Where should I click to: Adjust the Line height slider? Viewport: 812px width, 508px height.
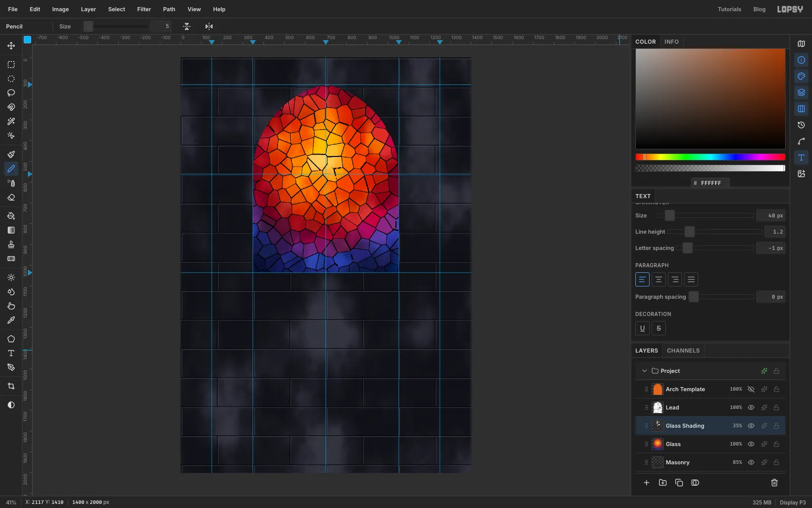tap(715, 232)
